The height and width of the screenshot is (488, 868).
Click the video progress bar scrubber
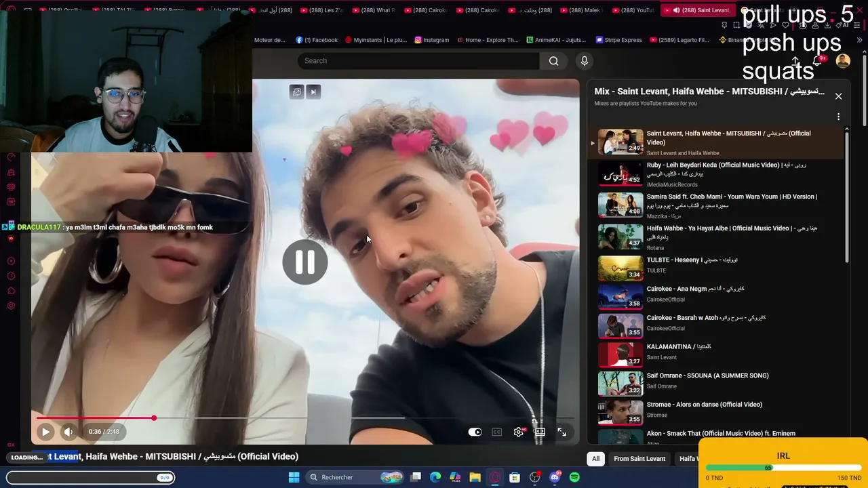click(x=154, y=418)
